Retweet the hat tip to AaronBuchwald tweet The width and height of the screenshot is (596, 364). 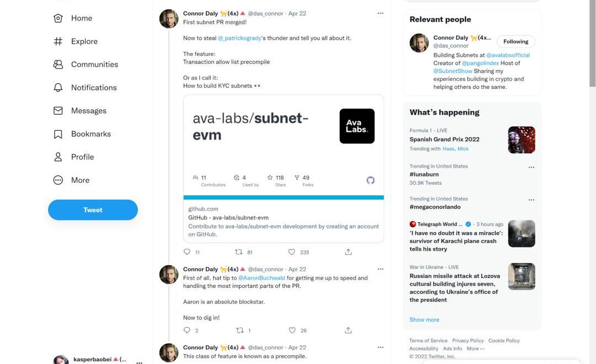click(x=239, y=330)
